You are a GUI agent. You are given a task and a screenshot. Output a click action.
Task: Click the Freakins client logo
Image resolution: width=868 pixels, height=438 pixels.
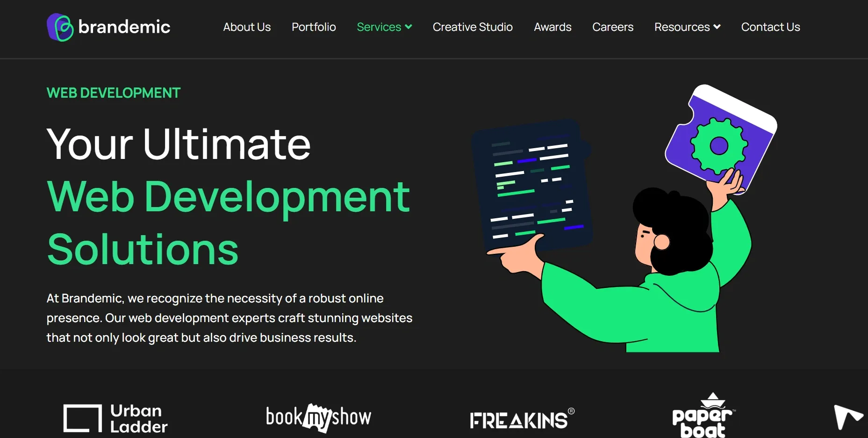(x=522, y=419)
